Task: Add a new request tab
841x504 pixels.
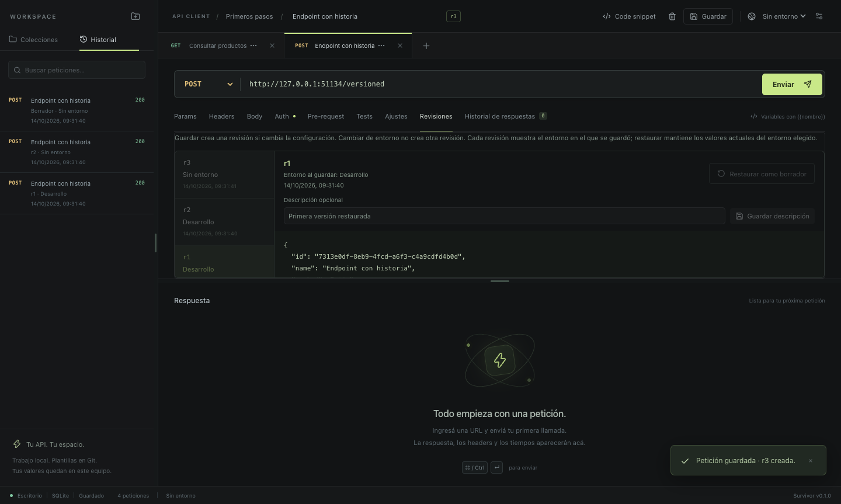Action: [426, 46]
